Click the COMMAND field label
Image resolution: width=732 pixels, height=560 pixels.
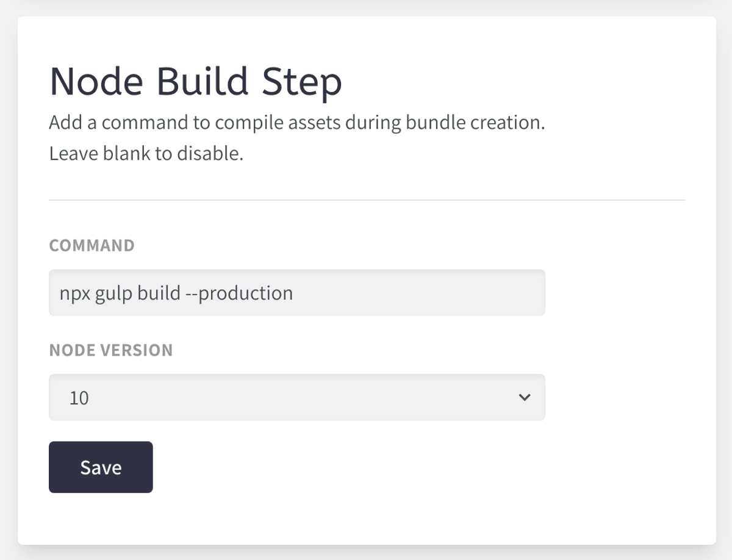(x=91, y=245)
